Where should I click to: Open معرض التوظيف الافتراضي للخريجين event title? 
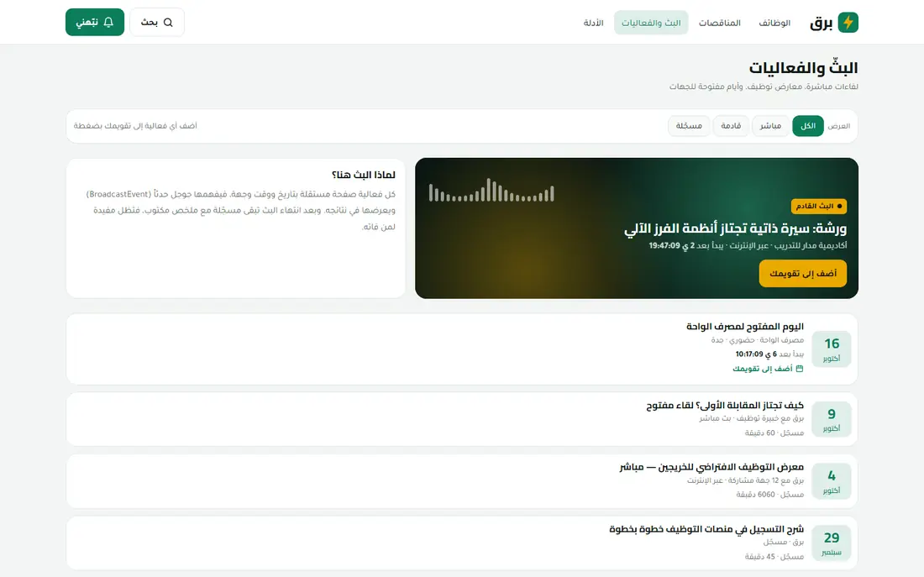click(711, 467)
